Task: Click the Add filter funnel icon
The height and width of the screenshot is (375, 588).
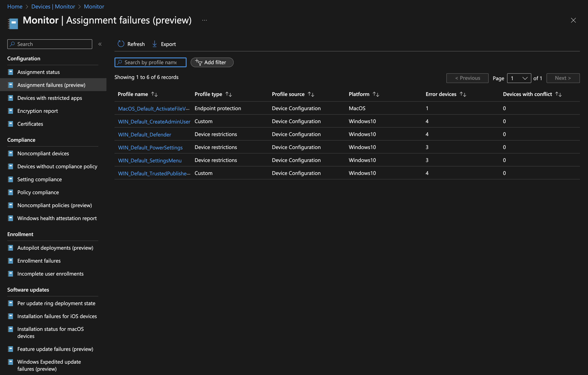Action: click(199, 63)
